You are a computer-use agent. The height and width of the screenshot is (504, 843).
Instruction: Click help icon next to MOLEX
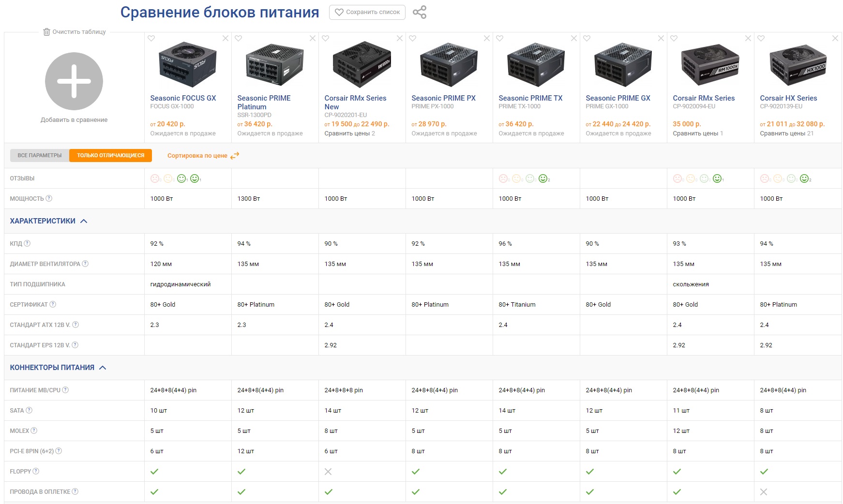[x=34, y=430]
